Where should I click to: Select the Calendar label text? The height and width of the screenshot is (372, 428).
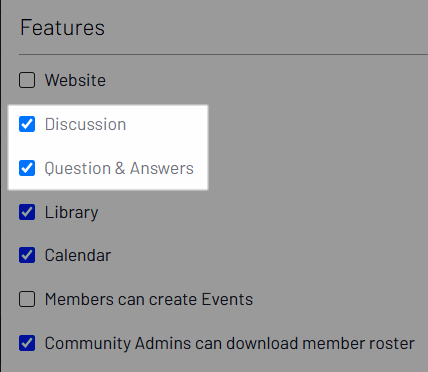coord(78,256)
